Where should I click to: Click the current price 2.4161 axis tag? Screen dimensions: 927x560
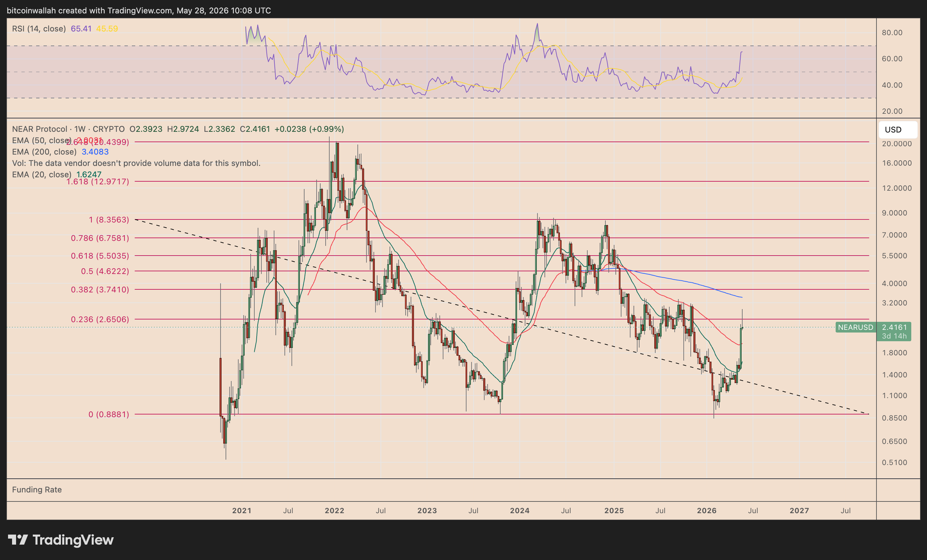(x=894, y=327)
